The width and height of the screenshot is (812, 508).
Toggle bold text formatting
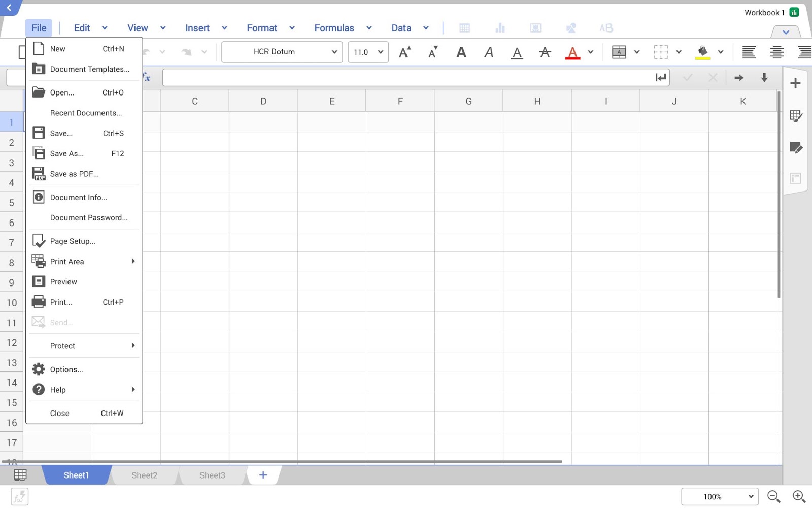click(461, 52)
